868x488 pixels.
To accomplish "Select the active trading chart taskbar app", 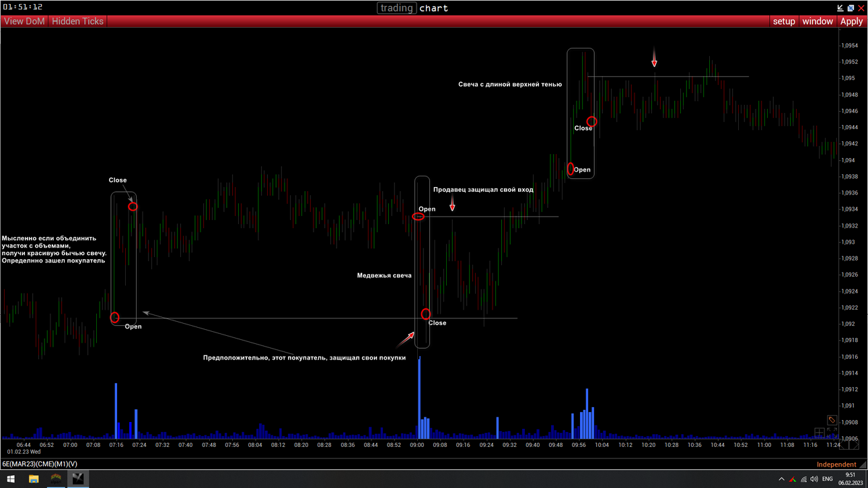I will click(x=78, y=479).
